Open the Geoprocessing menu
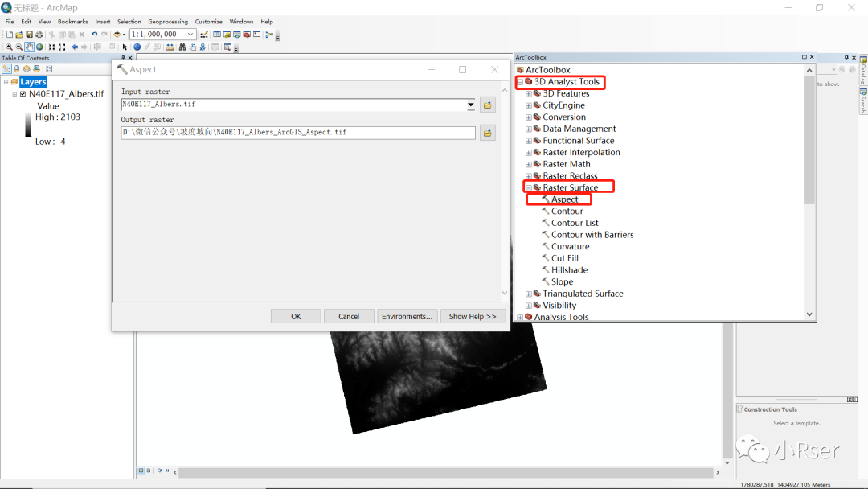Screen dimensions: 868x489 click(168, 22)
